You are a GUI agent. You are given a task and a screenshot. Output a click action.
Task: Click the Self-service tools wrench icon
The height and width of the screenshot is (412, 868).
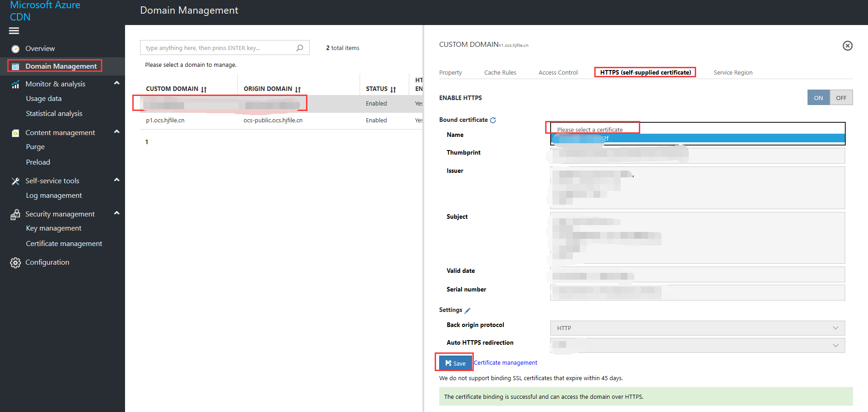pos(15,181)
